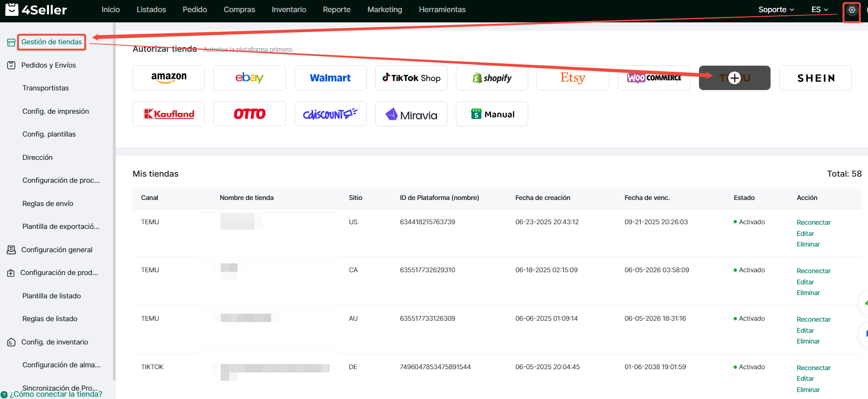Click the Configuración general icon
The height and width of the screenshot is (399, 868).
[x=11, y=250]
